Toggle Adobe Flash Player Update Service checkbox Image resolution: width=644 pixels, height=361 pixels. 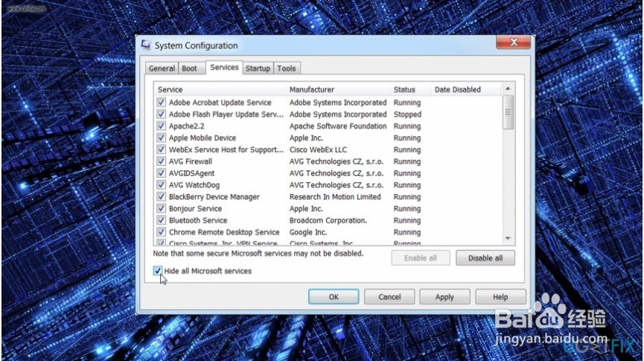point(161,114)
